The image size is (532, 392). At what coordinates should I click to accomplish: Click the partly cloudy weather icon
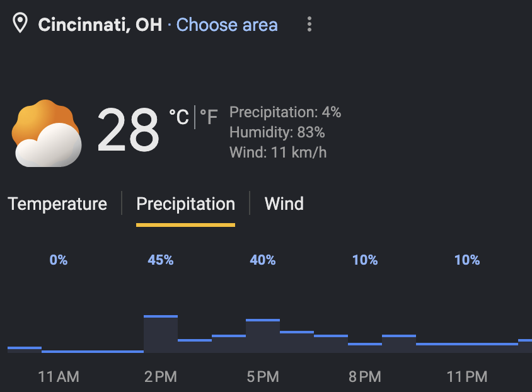tap(47, 133)
